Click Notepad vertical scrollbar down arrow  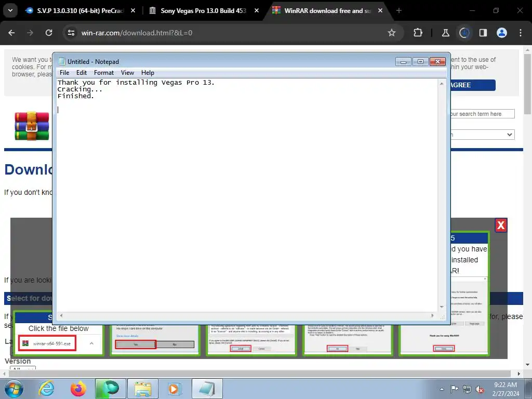442,307
